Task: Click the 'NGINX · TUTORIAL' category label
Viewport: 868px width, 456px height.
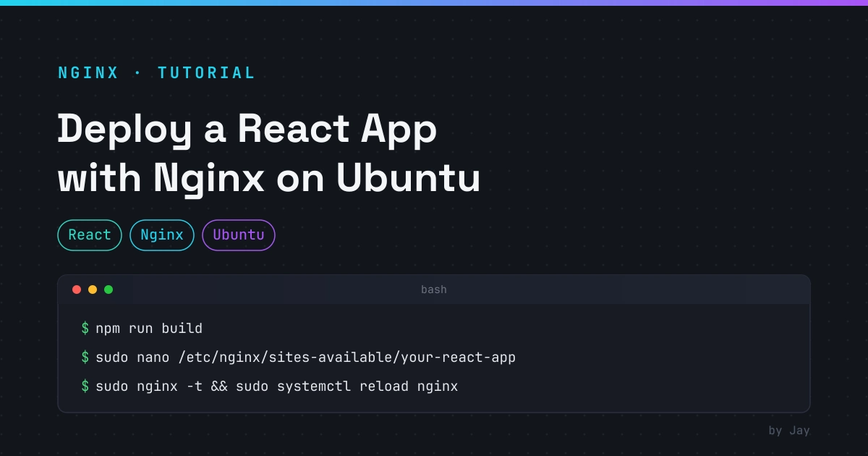Action: coord(156,73)
